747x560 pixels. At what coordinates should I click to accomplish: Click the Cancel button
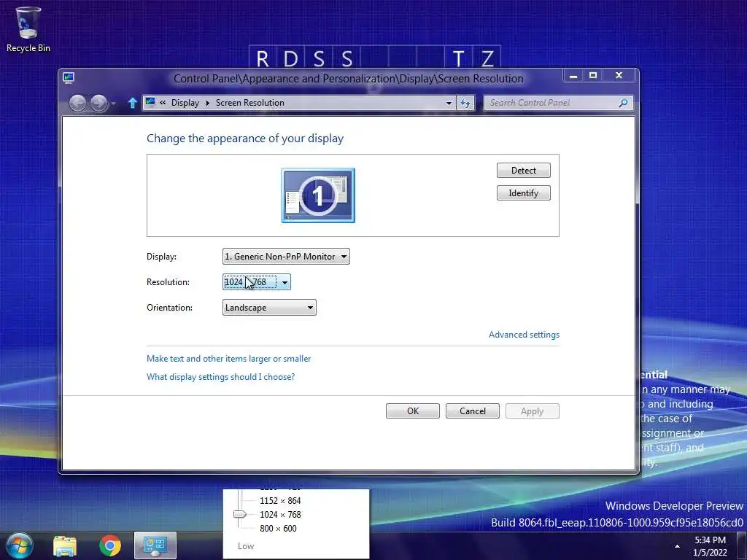point(473,411)
